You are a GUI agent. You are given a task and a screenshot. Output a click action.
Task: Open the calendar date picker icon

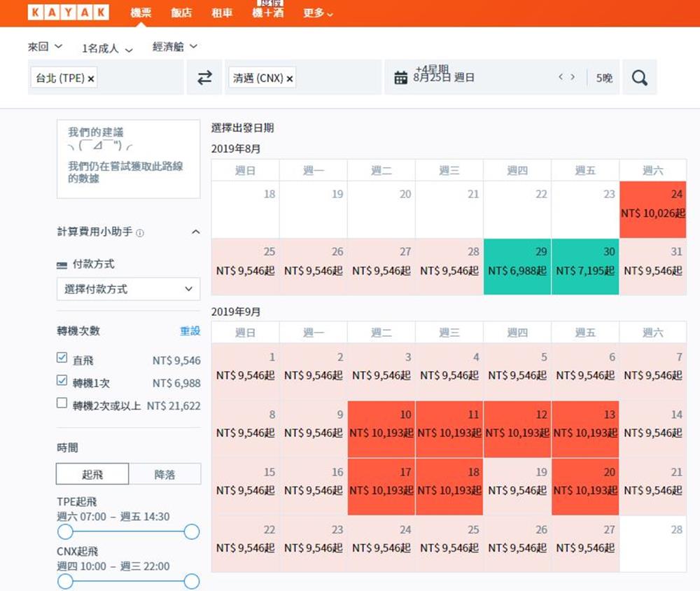click(x=400, y=78)
